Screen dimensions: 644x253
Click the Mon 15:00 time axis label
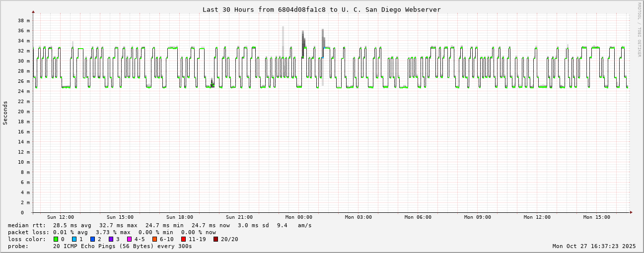(x=597, y=217)
